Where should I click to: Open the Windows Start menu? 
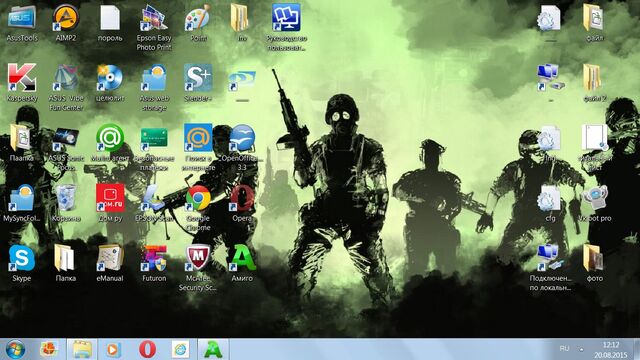(15, 349)
